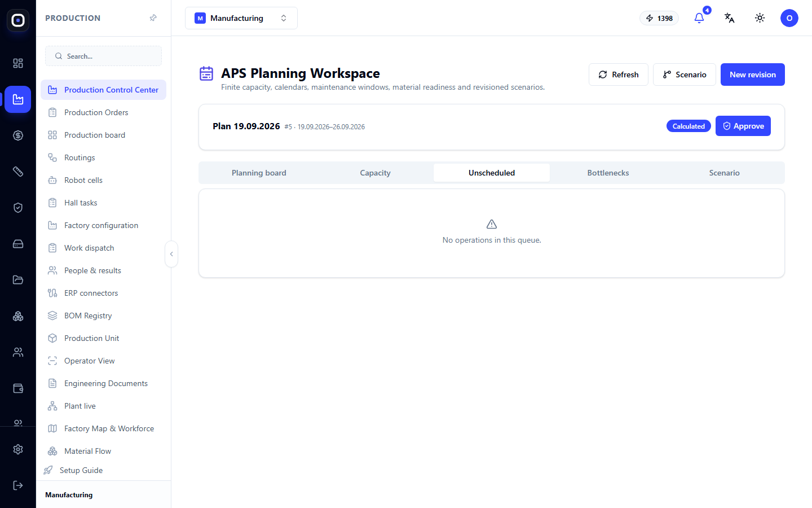Click the logout icon at bottom left
Image resolution: width=812 pixels, height=508 pixels.
coord(18,485)
